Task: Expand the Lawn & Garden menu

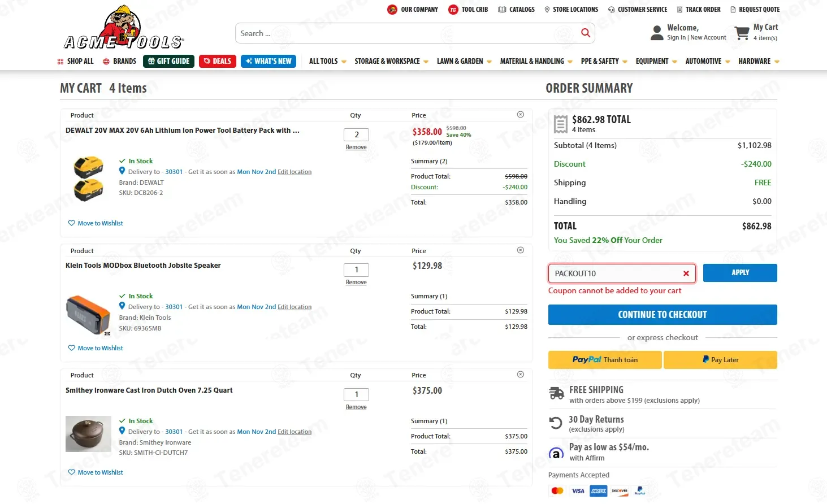Action: (464, 61)
